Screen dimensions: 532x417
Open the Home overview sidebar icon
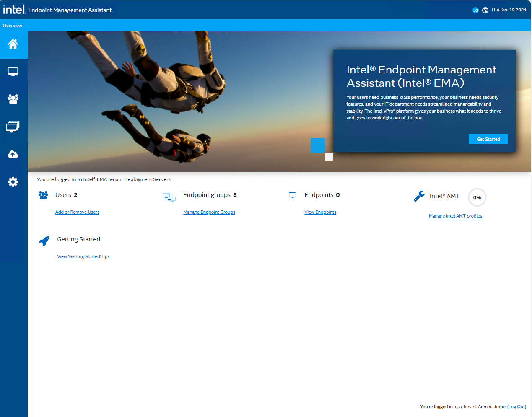(x=13, y=44)
